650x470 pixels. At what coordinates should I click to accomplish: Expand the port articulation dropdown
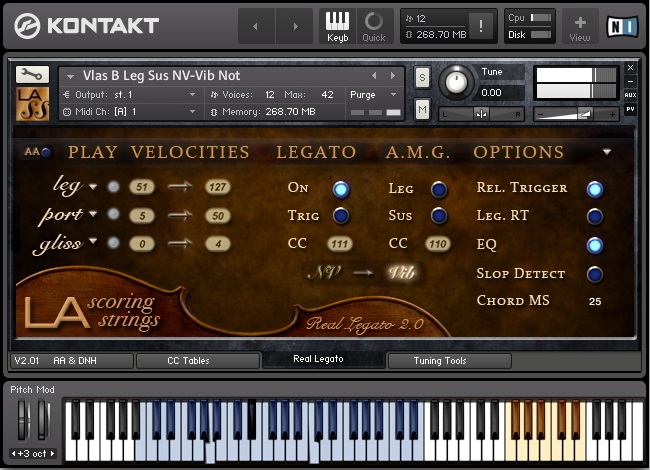pos(93,214)
